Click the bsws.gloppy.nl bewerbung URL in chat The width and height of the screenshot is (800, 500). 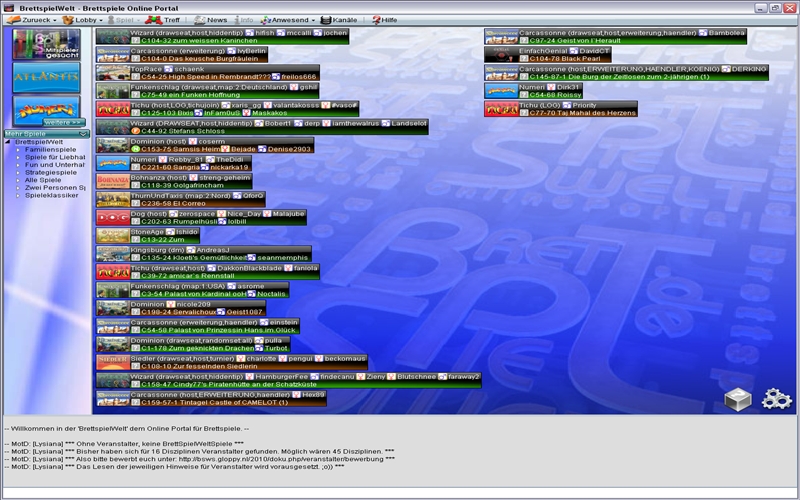281,459
